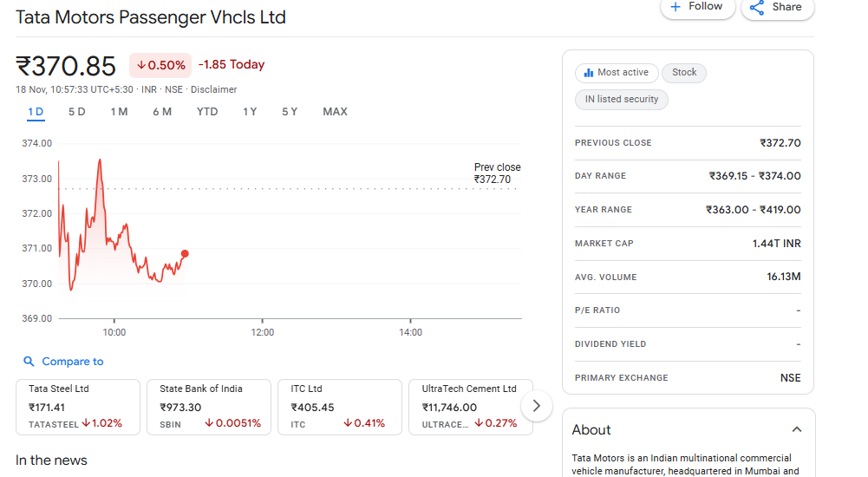Open the Tata Steel Ltd card

[x=78, y=406]
